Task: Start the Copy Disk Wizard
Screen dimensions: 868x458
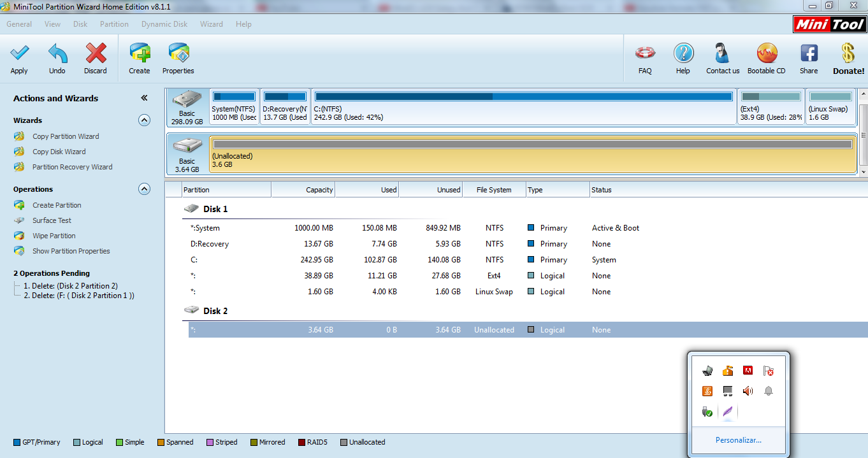Action: 59,152
